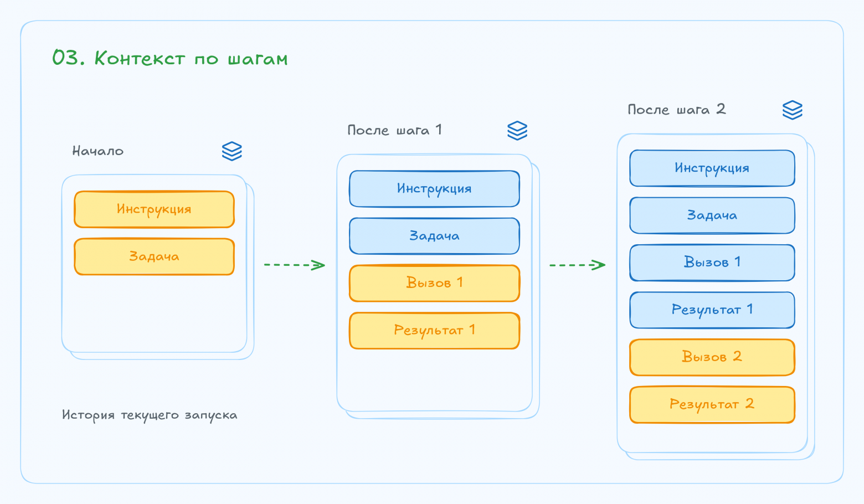Click the blue "Результат 1" block
Screen dimensions: 864x504
[x=712, y=310]
